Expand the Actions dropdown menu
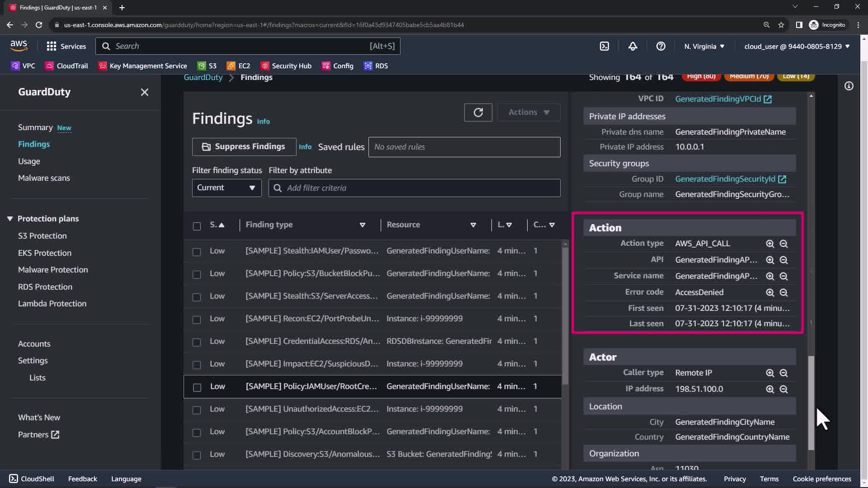 pos(528,113)
